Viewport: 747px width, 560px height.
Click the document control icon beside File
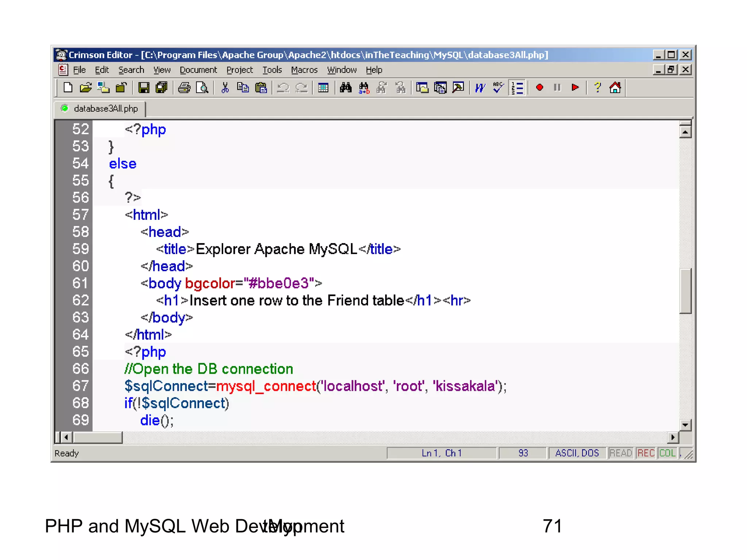63,69
